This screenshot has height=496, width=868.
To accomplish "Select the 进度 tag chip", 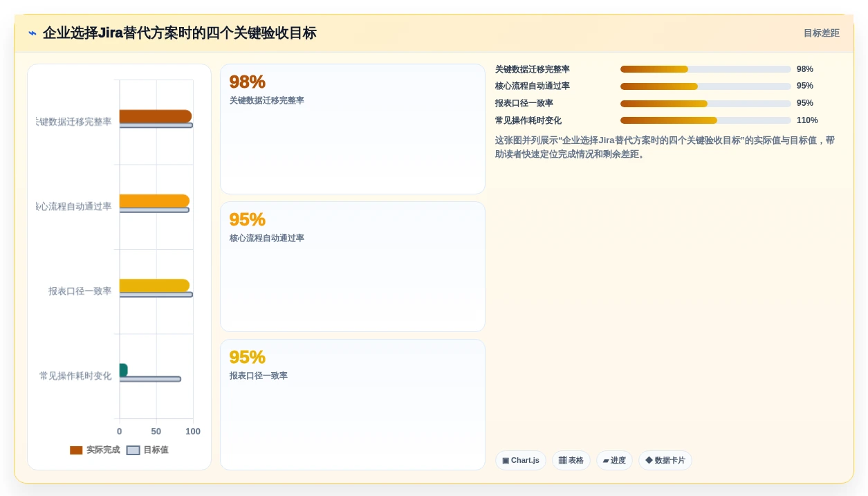I will pos(614,460).
